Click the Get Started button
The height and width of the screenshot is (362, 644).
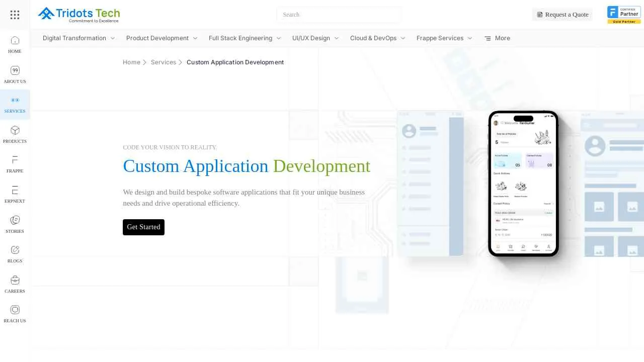point(143,227)
